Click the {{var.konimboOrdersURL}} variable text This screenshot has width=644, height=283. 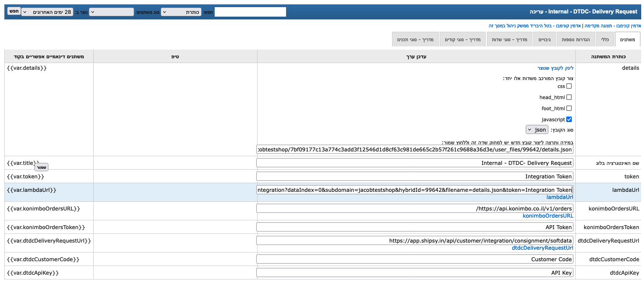click(43, 208)
